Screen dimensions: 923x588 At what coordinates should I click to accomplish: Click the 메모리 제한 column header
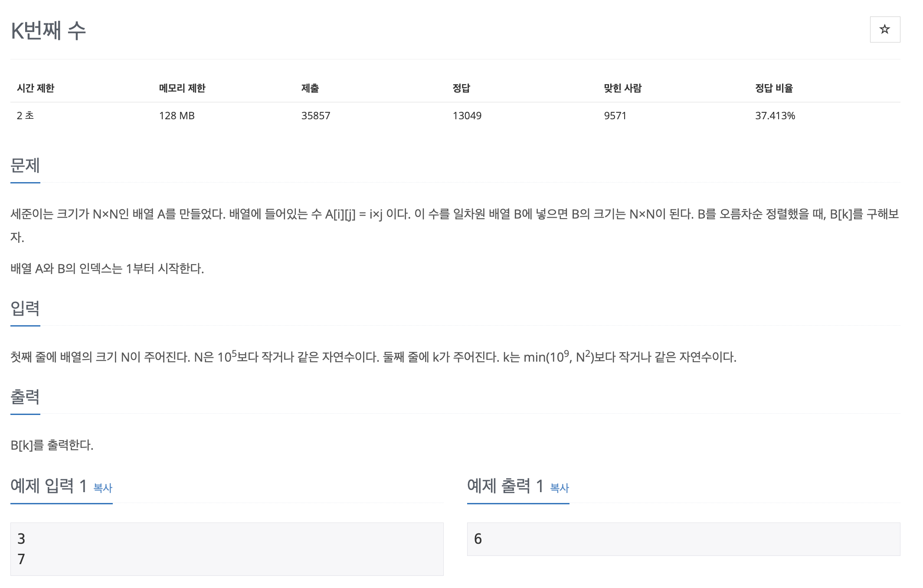tap(182, 88)
